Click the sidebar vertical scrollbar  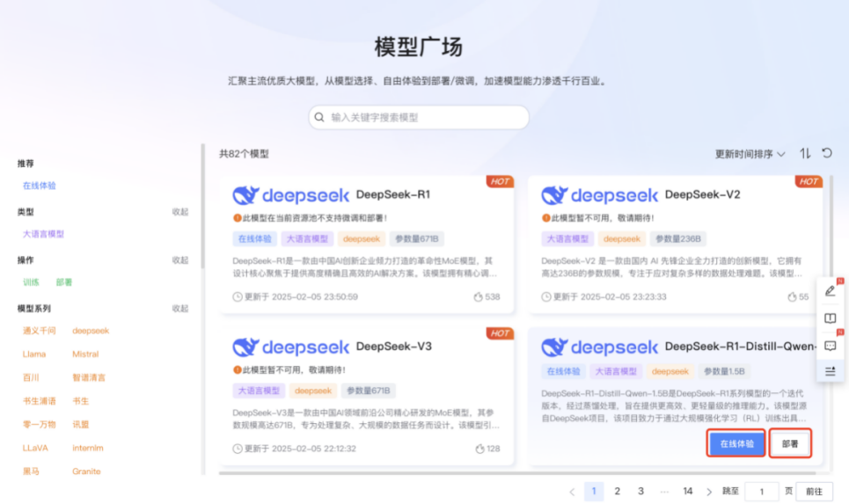[202, 206]
